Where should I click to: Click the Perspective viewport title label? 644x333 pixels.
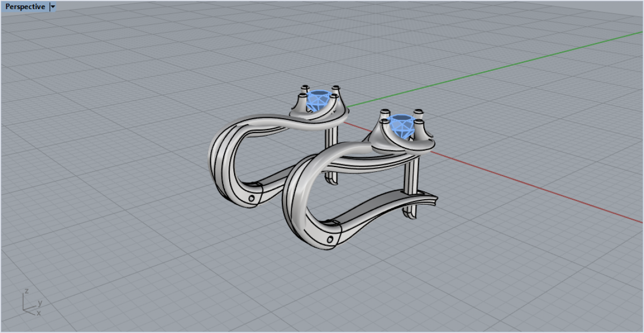pyautogui.click(x=25, y=7)
